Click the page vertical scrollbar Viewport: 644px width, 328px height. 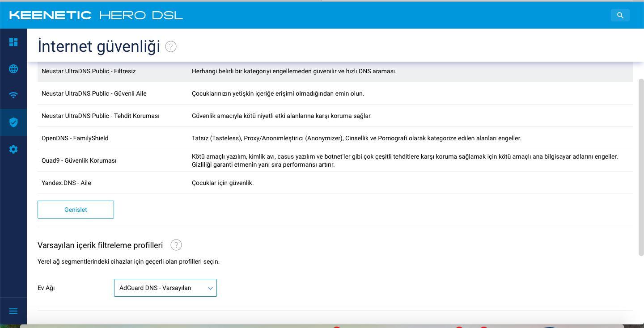click(641, 167)
